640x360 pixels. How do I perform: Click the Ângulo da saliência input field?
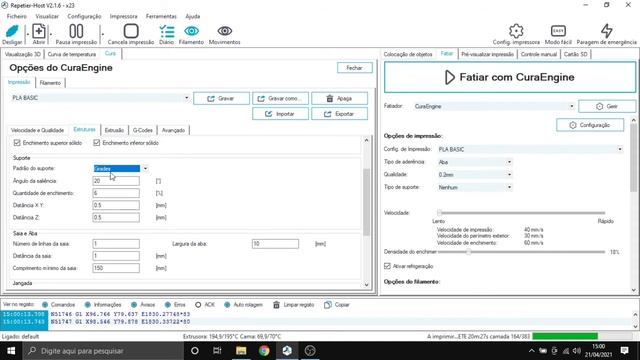pos(116,181)
